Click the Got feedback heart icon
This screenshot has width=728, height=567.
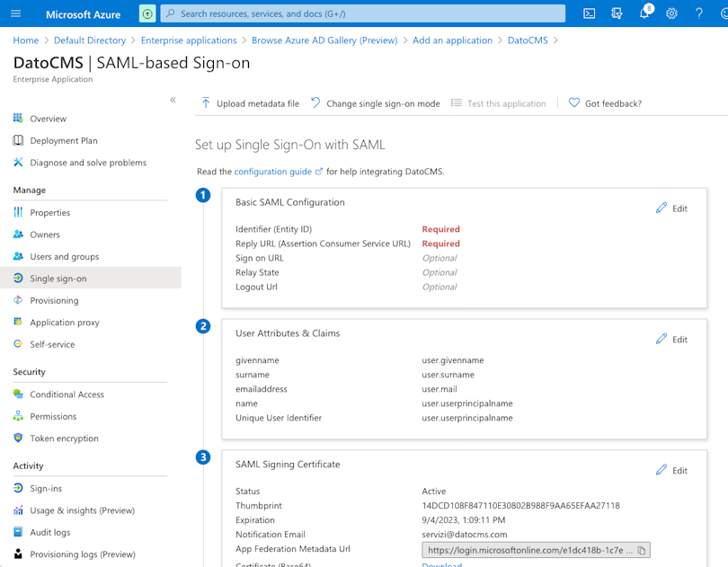point(573,102)
